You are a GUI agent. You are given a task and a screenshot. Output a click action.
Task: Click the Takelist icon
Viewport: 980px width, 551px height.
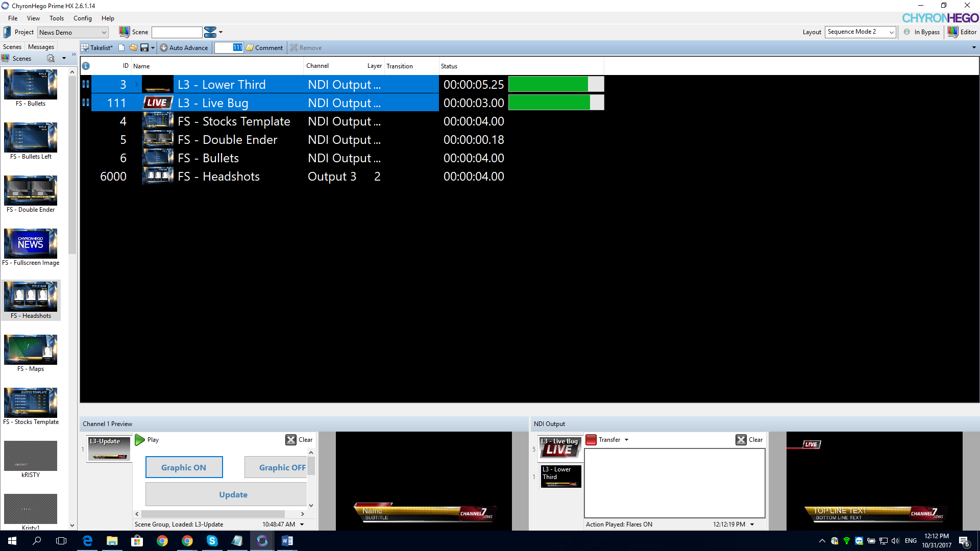pos(85,48)
